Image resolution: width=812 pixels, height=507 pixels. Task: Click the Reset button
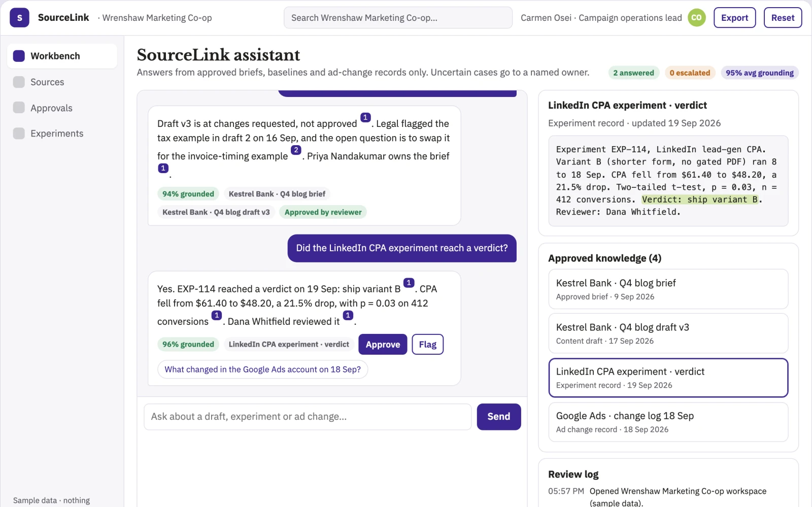click(x=783, y=18)
